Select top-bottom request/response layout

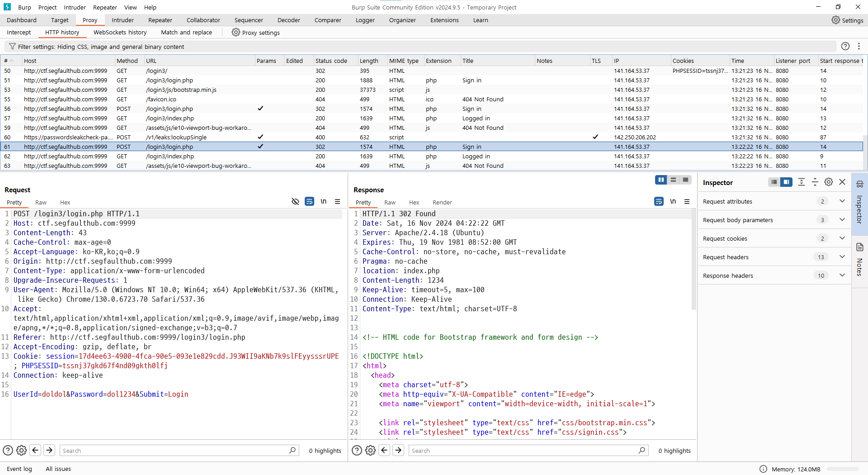tap(673, 180)
